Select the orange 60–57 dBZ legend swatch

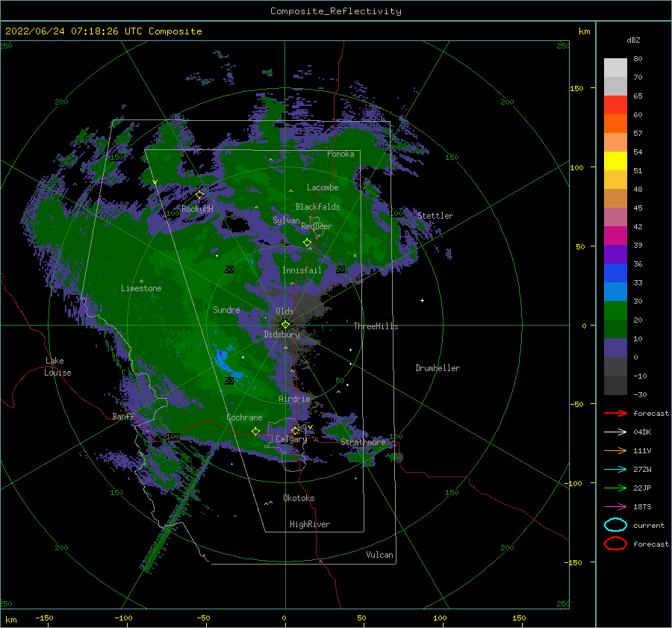tap(615, 123)
